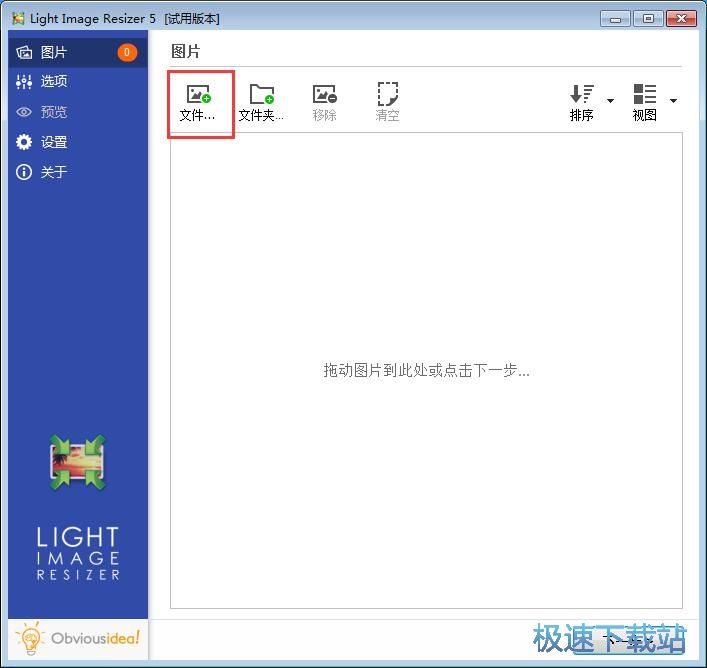Open the 关于 about tab
This screenshot has width=707, height=668.
click(x=78, y=172)
